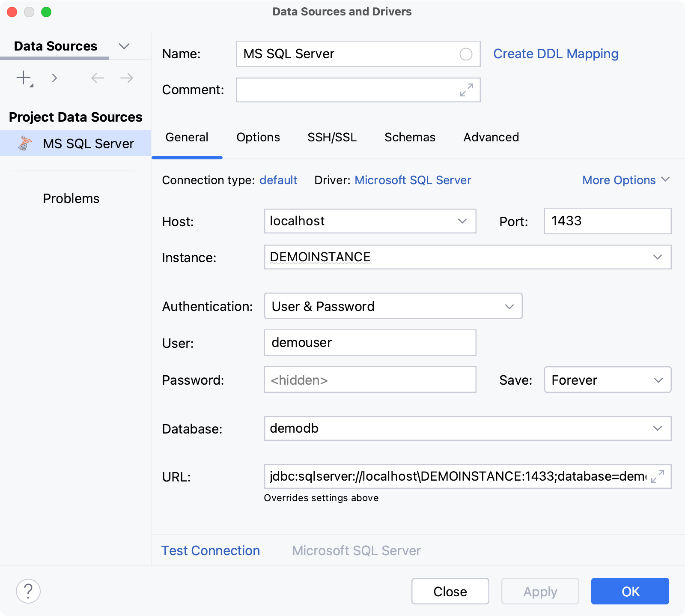Add a new data source with the plus icon
Image resolution: width=685 pixels, height=616 pixels.
[x=22, y=78]
